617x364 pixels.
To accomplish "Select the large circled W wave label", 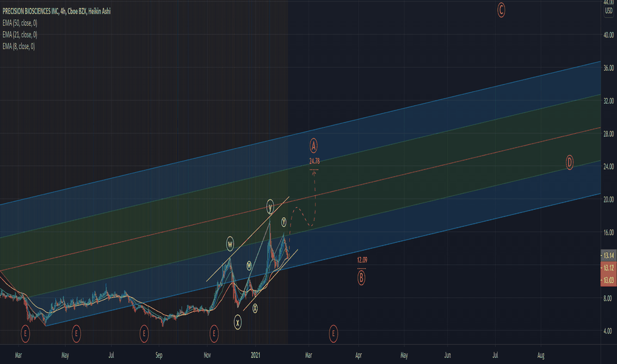I will click(230, 244).
